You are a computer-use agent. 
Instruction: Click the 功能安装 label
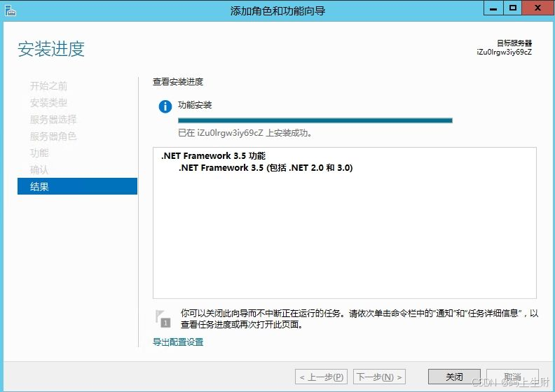click(195, 104)
